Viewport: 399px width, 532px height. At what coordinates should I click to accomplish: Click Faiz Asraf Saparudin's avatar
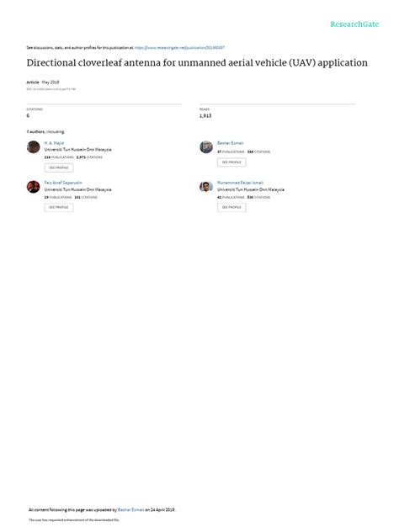point(34,187)
